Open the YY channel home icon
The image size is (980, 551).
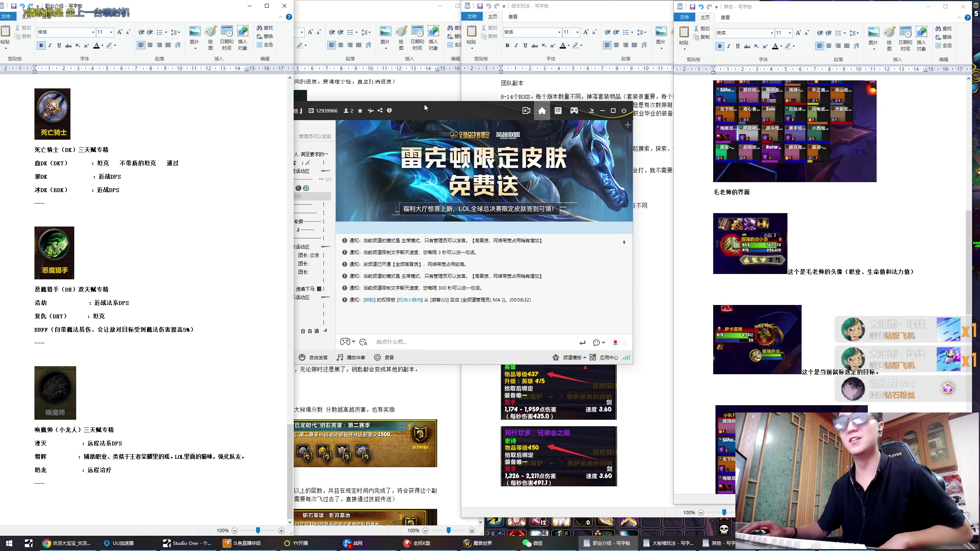(542, 111)
